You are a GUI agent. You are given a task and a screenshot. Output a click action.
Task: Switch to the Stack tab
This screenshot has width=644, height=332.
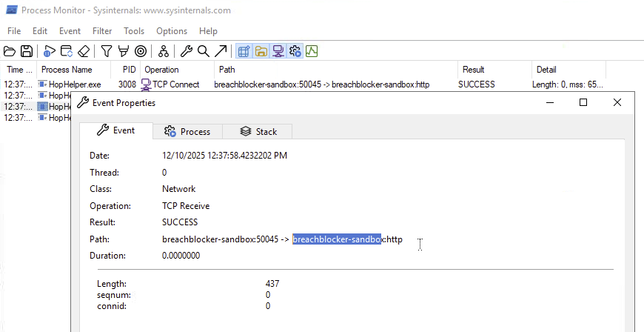258,132
